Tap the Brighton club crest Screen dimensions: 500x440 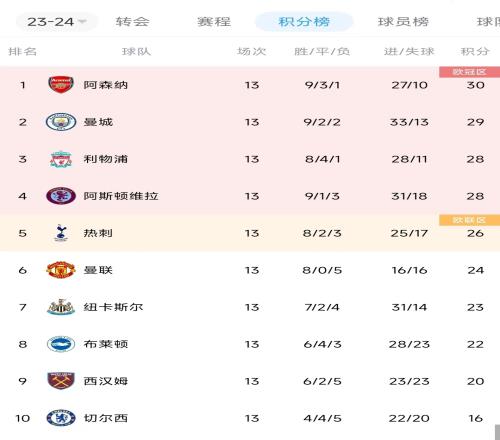(61, 344)
